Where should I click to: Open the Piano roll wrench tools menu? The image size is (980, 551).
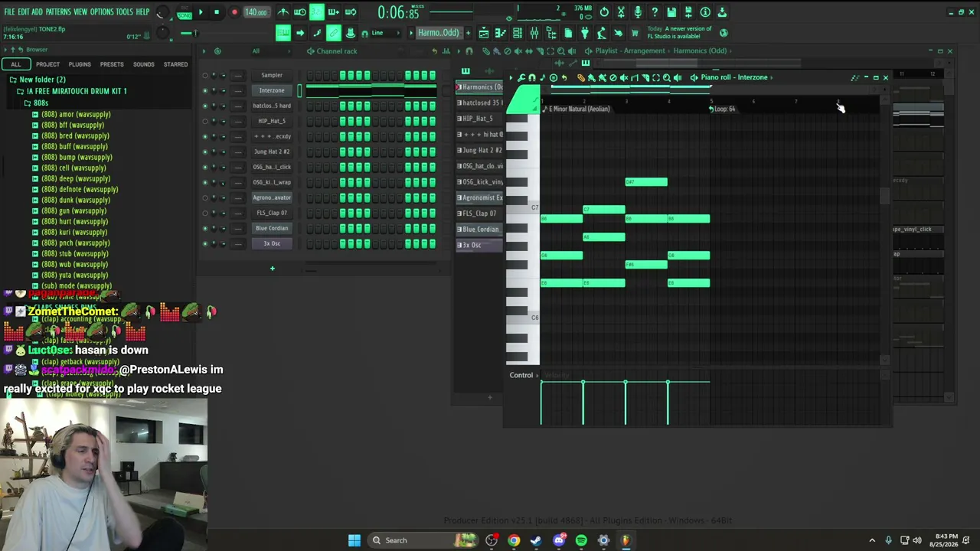[x=521, y=77]
